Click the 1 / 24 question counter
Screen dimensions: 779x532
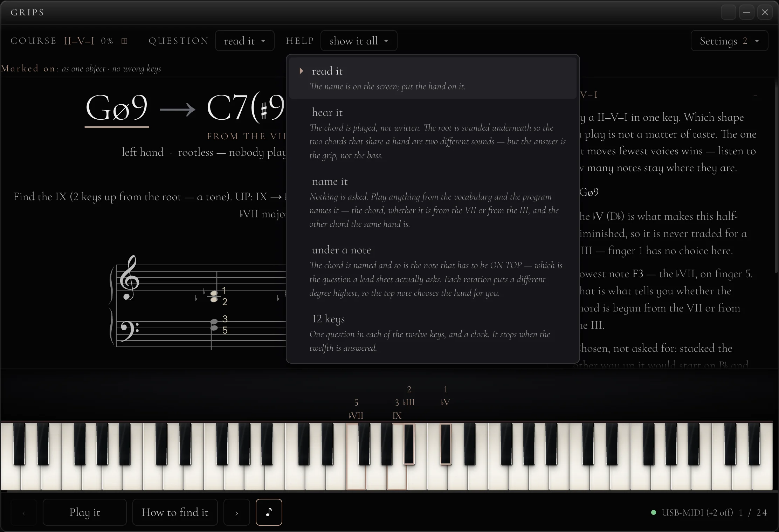[x=753, y=512]
